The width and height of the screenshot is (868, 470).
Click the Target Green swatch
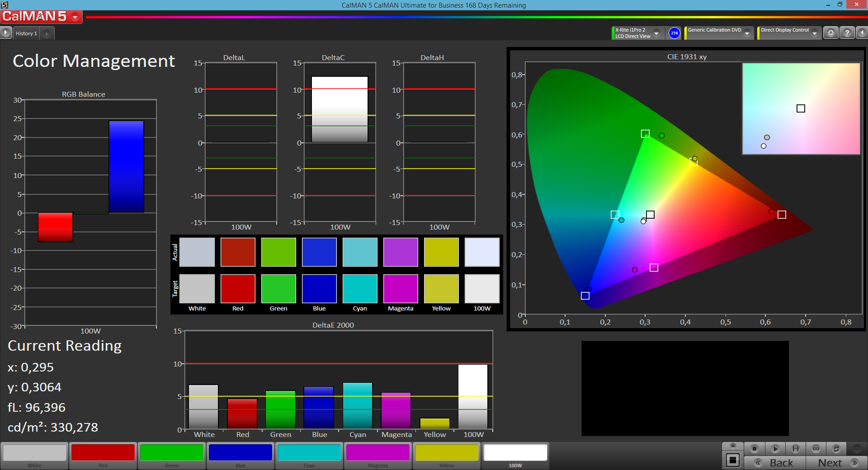278,289
